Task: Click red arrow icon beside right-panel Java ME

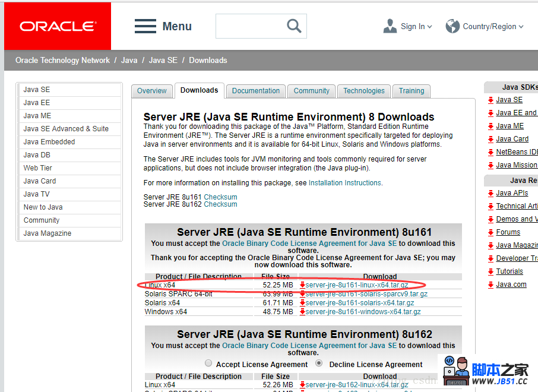Action: (x=490, y=127)
